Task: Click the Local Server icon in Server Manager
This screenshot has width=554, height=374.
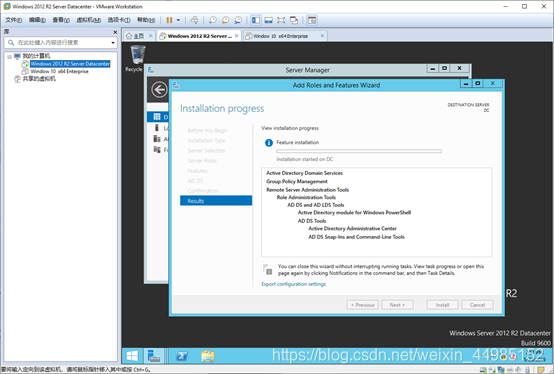Action: tap(157, 128)
